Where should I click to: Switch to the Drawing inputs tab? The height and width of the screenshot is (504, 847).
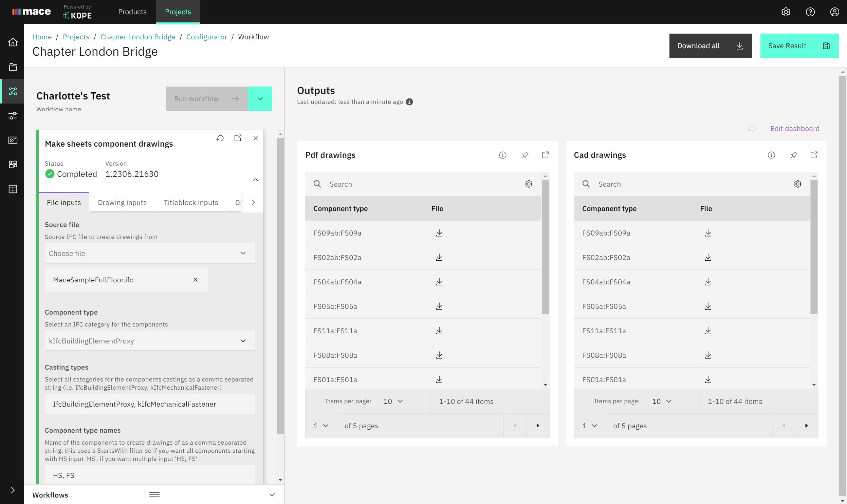tap(122, 202)
